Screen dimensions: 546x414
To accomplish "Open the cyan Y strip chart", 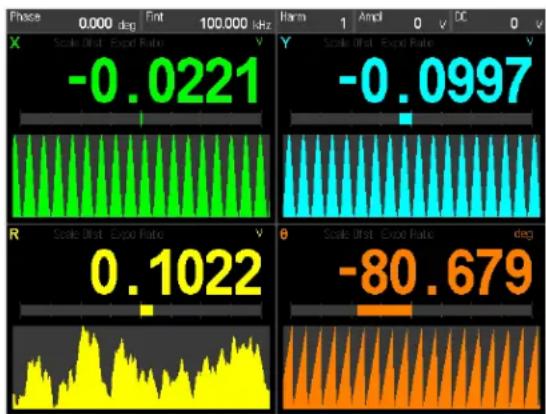I will coord(412,176).
